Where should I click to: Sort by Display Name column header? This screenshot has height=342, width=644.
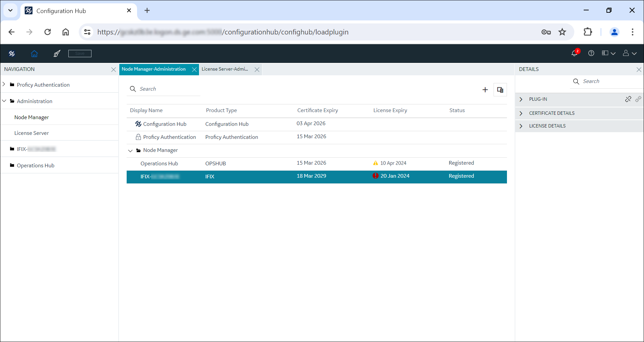(146, 110)
